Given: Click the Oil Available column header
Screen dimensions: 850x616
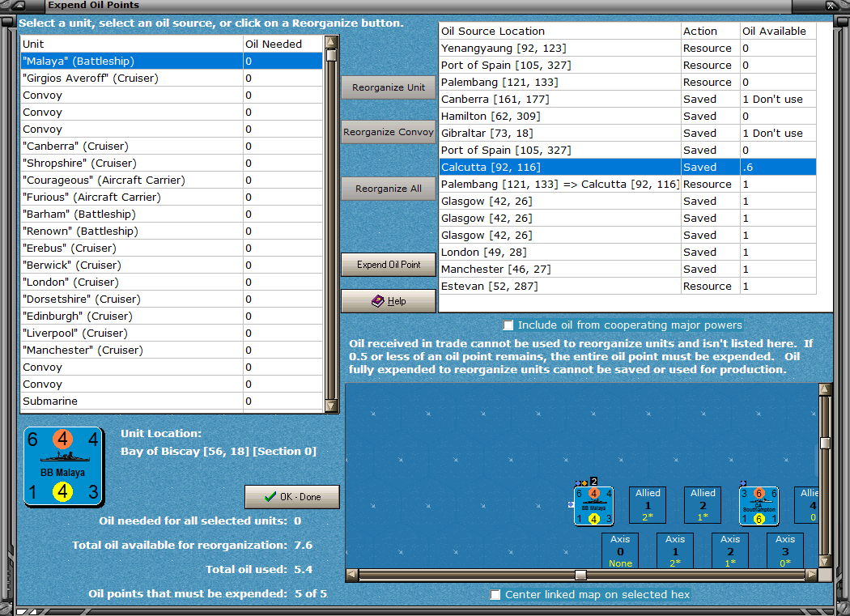Looking at the screenshot, I should (778, 31).
